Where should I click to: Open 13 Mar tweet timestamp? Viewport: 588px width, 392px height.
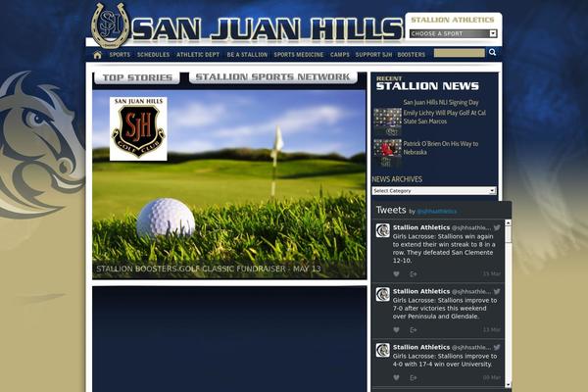(492, 329)
